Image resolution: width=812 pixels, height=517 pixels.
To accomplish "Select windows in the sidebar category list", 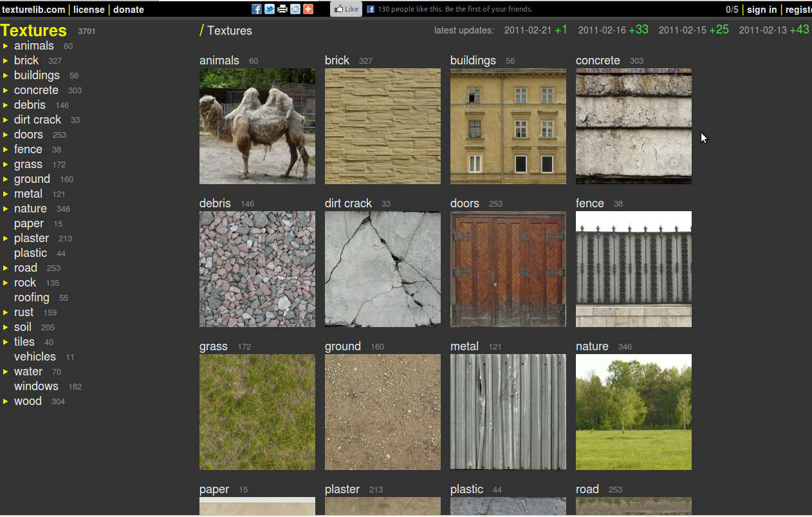I will 36,386.
